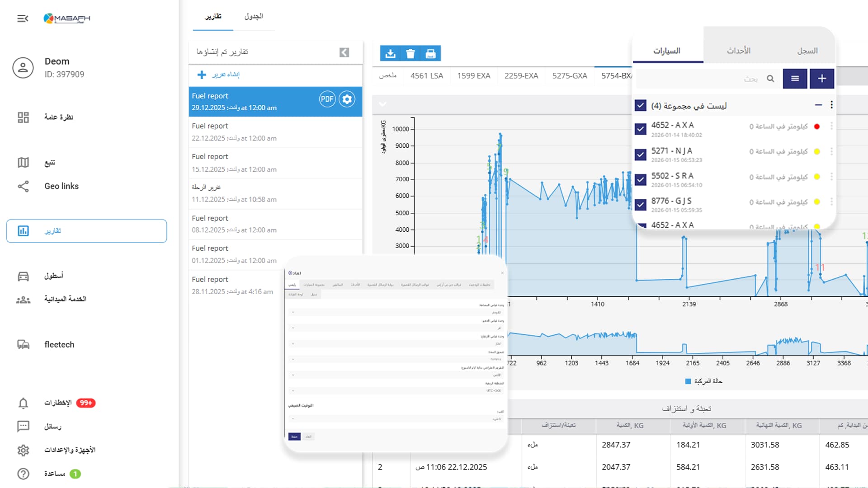Collapse vehicle group with minus icon

point(818,105)
